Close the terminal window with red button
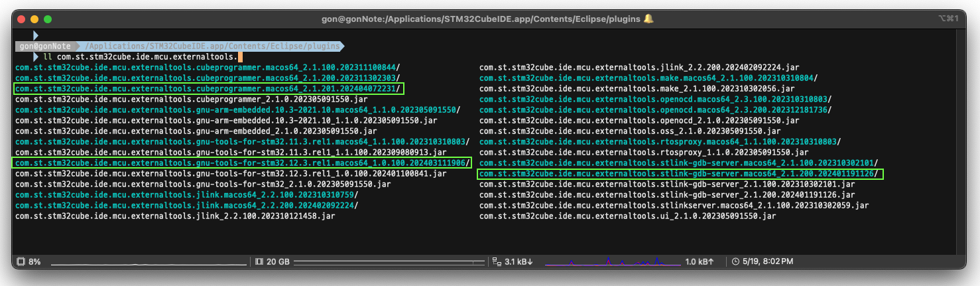 21,19
